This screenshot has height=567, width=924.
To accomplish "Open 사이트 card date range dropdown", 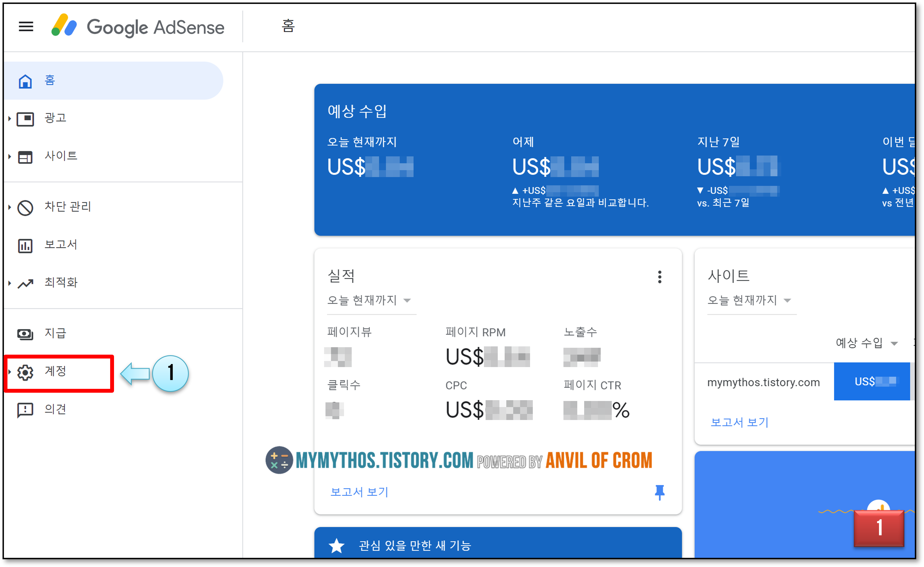I will coord(749,300).
